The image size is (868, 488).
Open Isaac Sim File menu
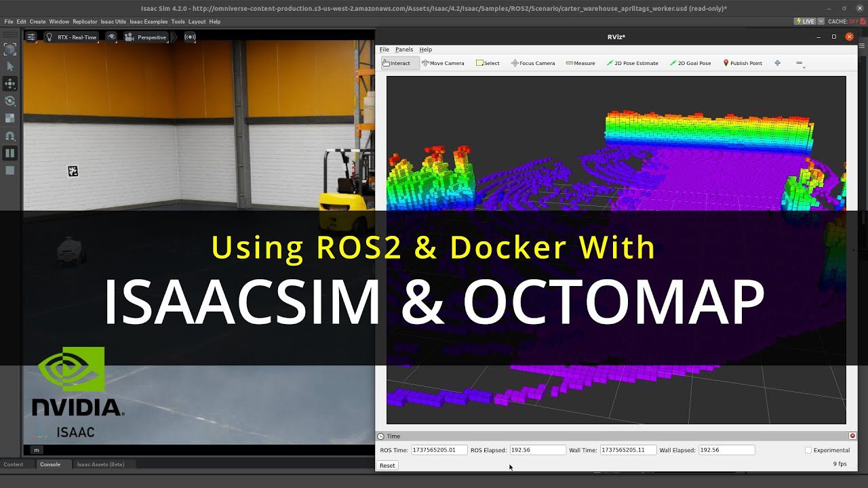(x=9, y=22)
